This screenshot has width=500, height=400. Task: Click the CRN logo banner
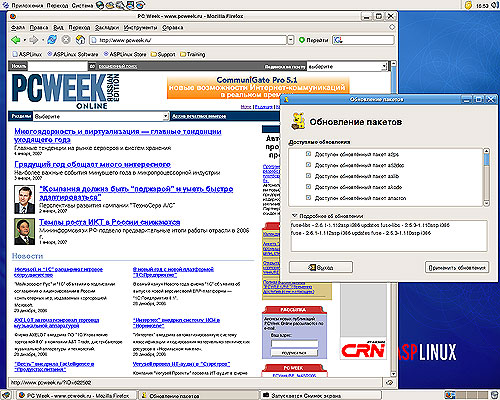[x=363, y=349]
